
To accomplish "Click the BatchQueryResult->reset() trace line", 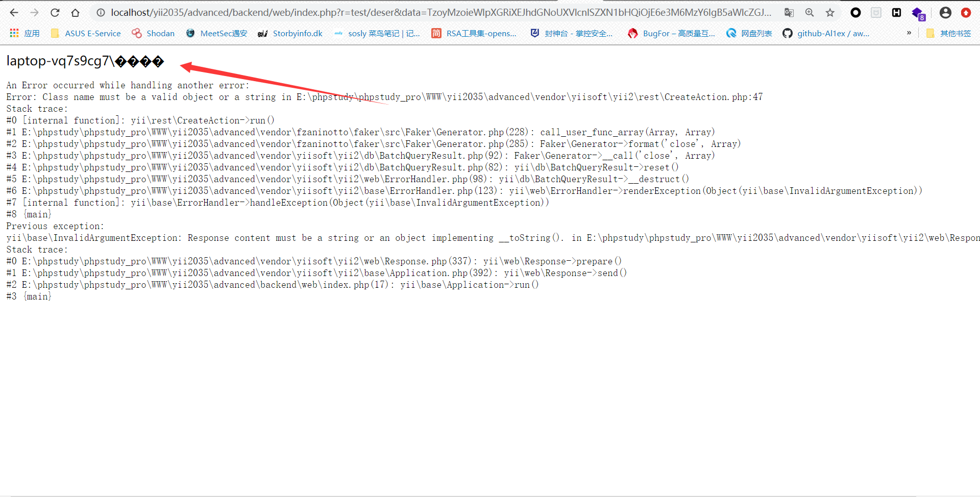I will click(x=342, y=167).
